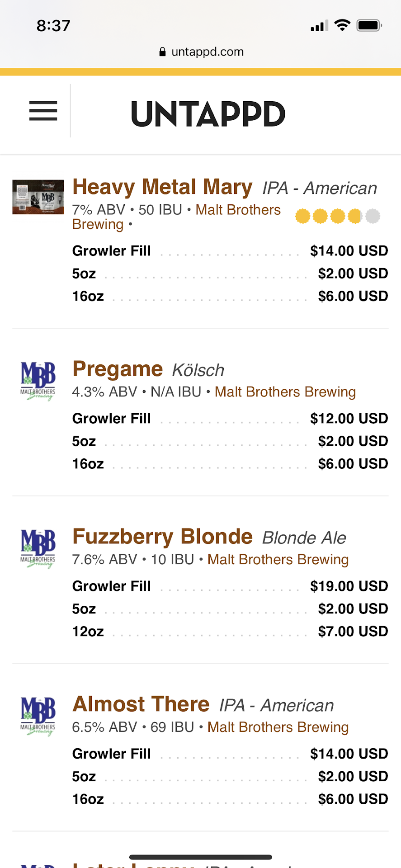This screenshot has height=868, width=401.
Task: Tap the battery status icon
Action: tap(369, 25)
